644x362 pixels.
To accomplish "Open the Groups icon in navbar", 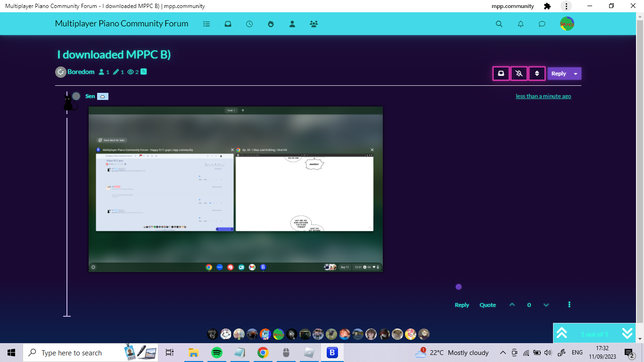I will pos(314,24).
